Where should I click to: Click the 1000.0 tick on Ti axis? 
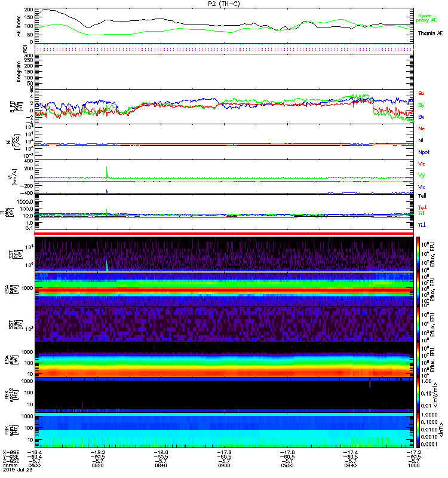[x=25, y=202]
